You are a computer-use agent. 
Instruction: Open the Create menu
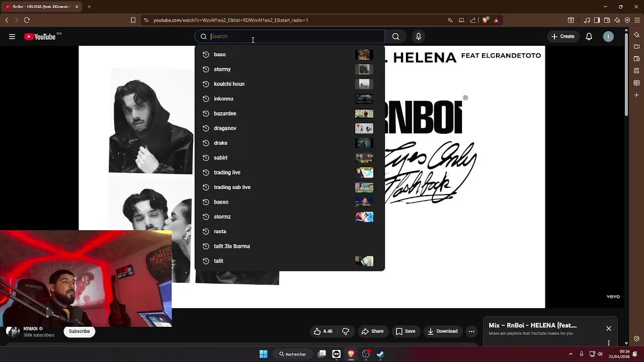[562, 36]
